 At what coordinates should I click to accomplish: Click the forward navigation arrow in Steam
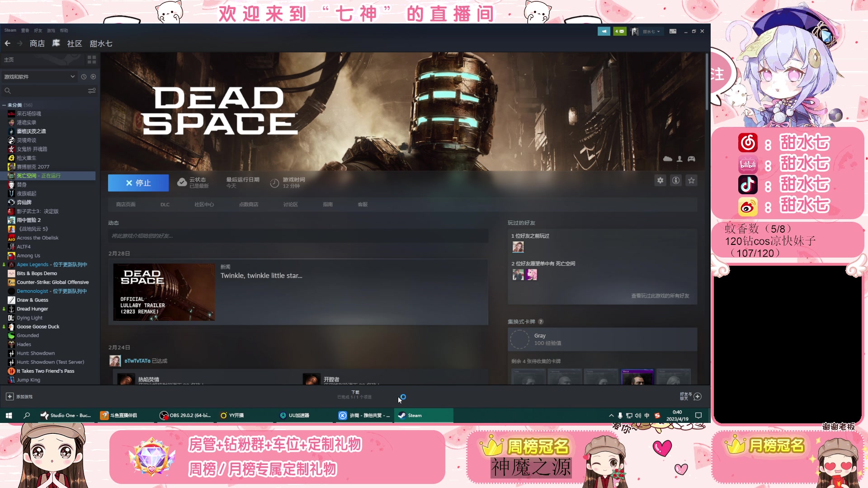[x=19, y=43]
